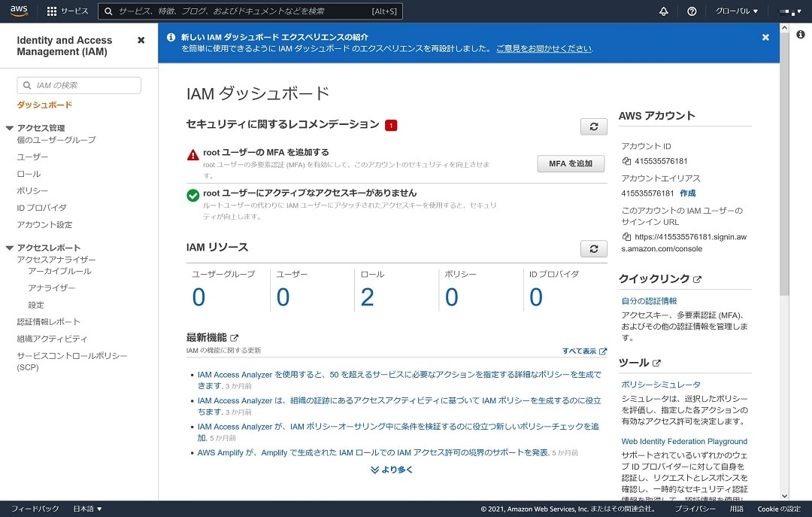Open ユーザーグループ in the sidebar
The height and width of the screenshot is (517, 812).
tap(56, 139)
